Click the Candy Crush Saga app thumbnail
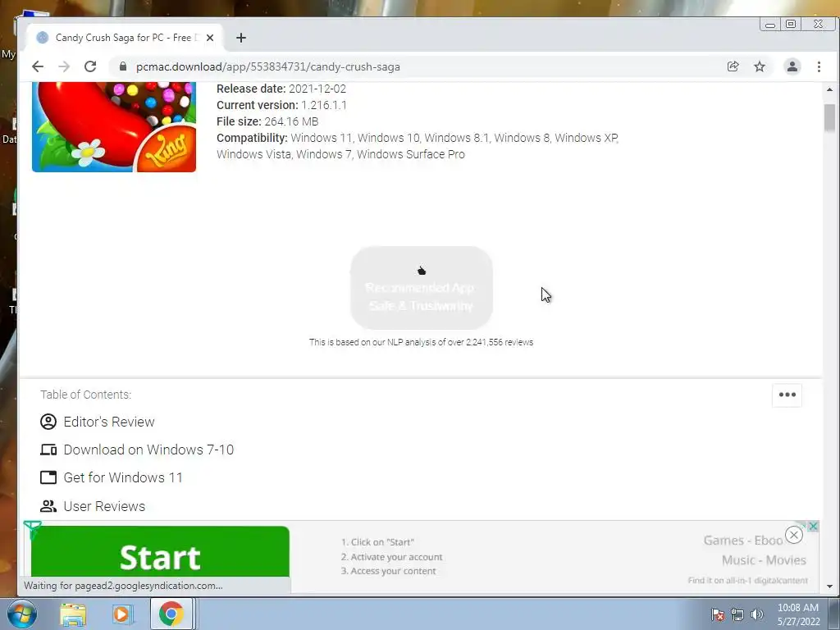 coord(114,127)
